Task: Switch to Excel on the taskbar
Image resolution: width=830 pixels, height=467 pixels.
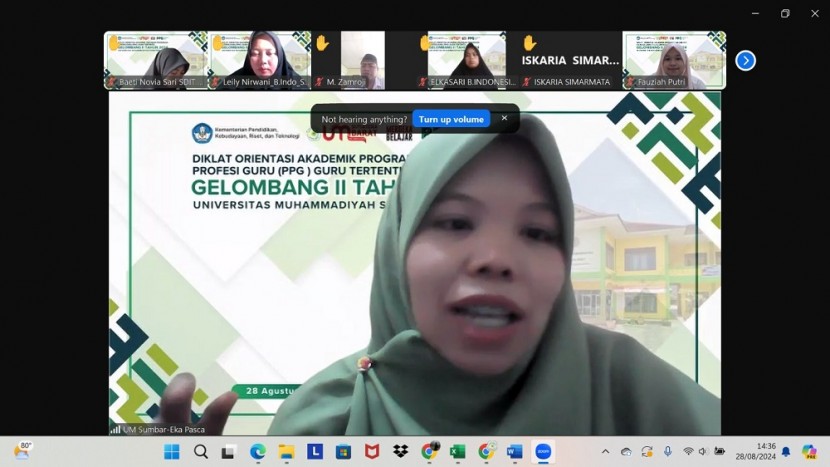Action: pyautogui.click(x=458, y=452)
